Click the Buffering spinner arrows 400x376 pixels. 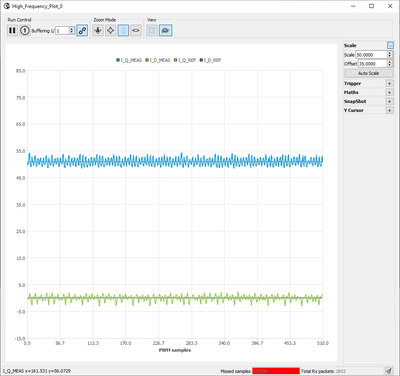point(72,31)
